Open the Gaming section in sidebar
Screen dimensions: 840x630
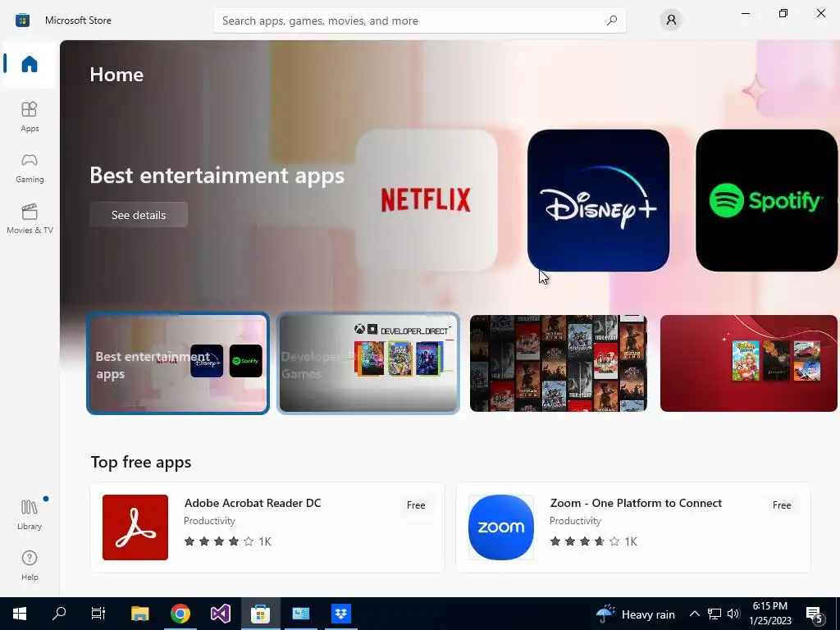(30, 167)
